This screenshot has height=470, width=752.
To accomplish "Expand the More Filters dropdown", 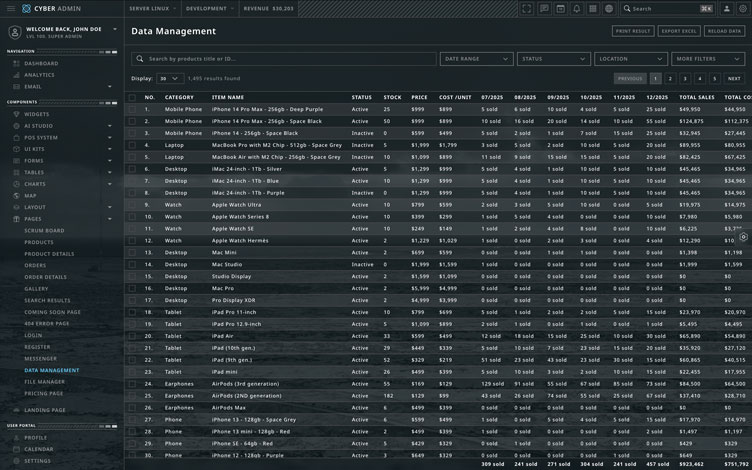I will [x=708, y=59].
